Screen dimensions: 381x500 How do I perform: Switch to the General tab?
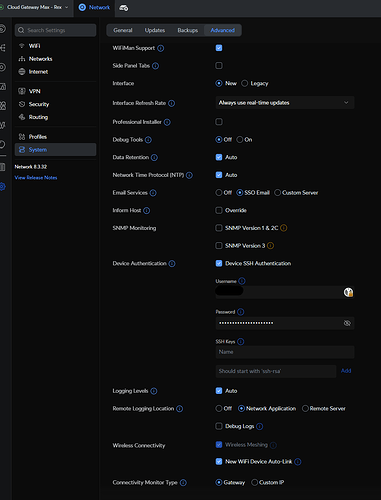point(123,30)
